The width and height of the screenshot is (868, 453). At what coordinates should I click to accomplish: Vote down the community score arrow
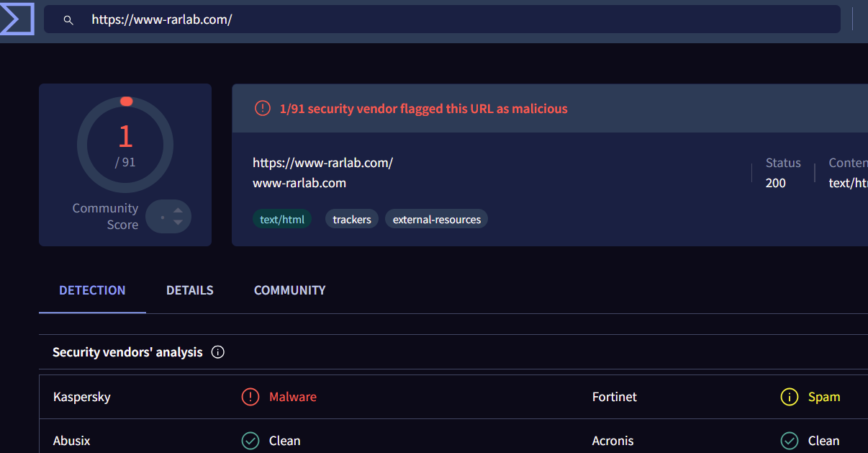point(178,223)
